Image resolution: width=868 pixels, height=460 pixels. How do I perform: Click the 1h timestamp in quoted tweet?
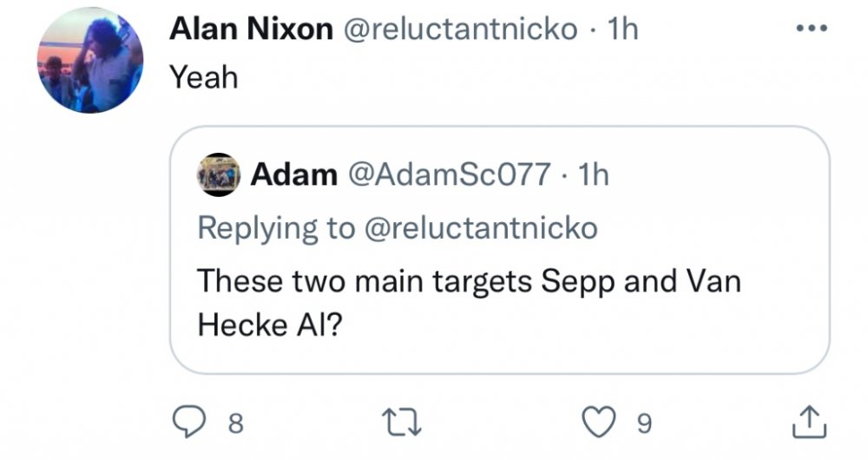tap(594, 175)
